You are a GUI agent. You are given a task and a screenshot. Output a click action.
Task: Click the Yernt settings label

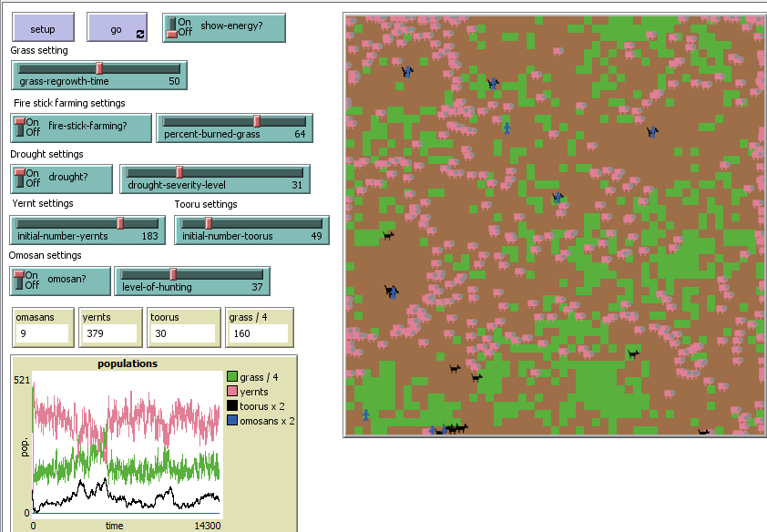click(43, 203)
